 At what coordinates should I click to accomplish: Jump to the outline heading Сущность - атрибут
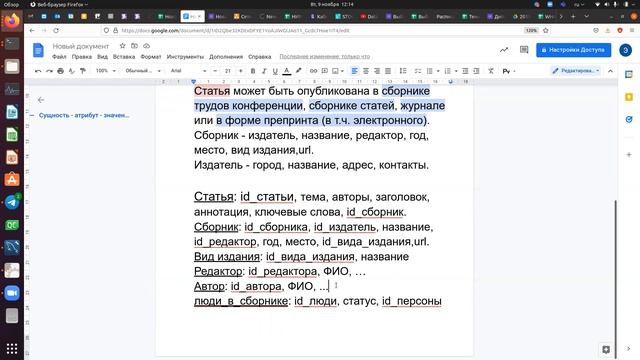click(84, 116)
